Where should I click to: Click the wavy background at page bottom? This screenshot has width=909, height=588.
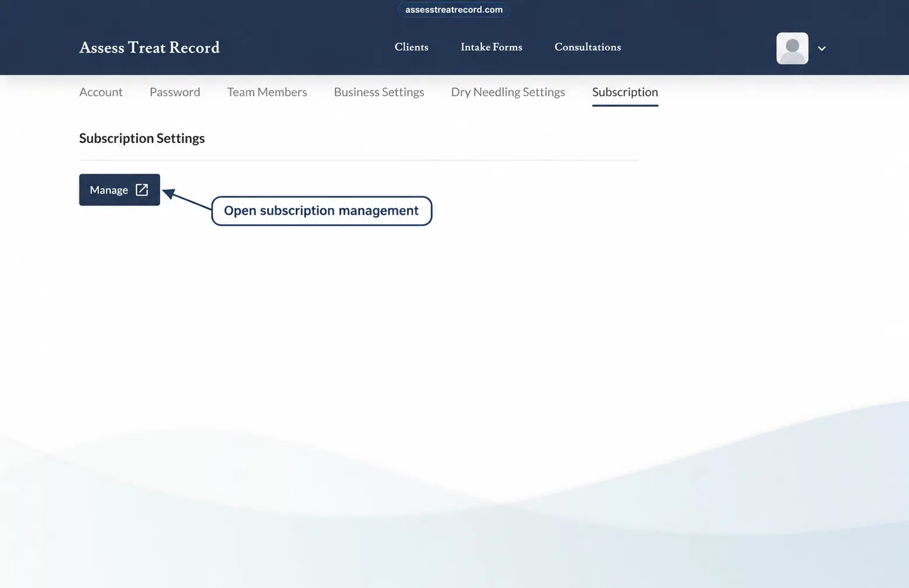click(454, 513)
